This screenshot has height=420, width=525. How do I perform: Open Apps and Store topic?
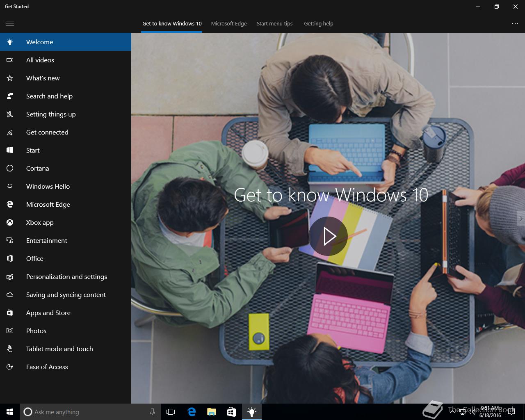tap(66, 313)
